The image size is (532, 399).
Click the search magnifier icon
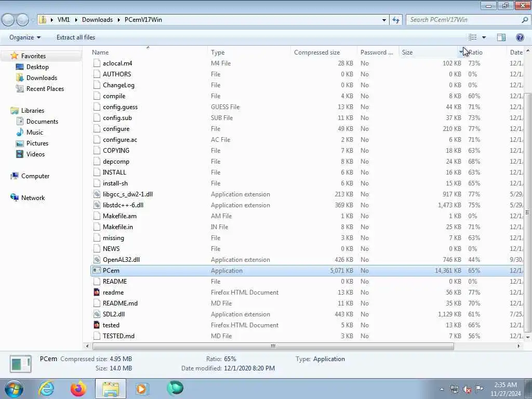(525, 20)
